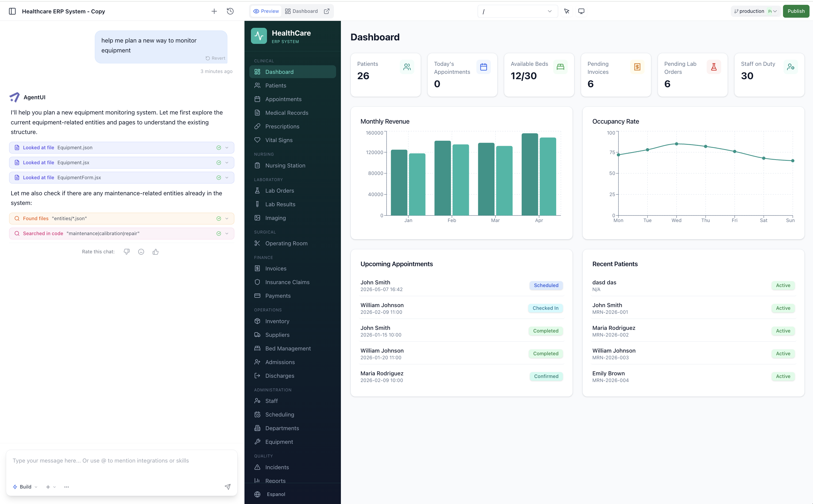Image resolution: width=813 pixels, height=504 pixels.
Task: Open the page route dropdown
Action: tap(517, 11)
